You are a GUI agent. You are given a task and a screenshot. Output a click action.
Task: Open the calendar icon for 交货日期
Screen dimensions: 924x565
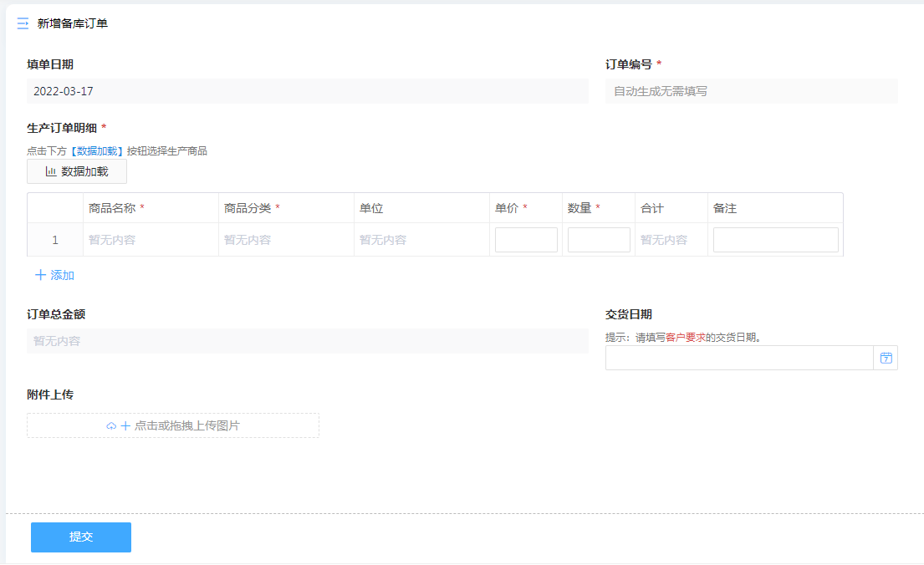coord(886,358)
